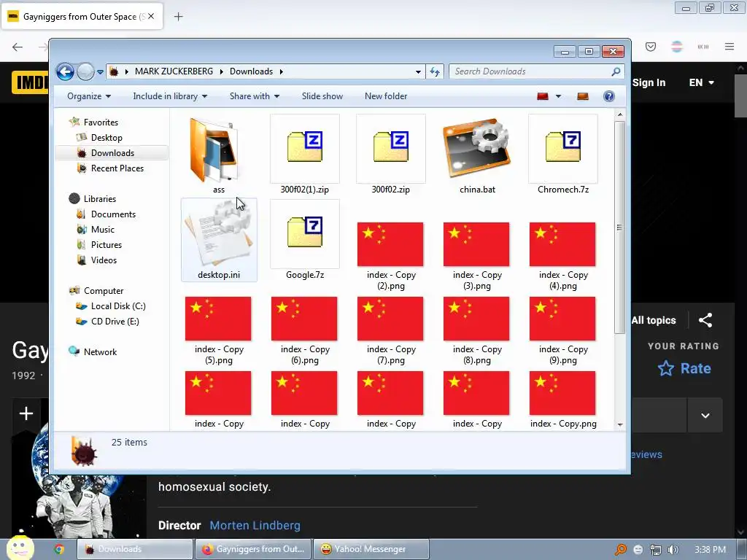Open recent locations dropdown arrow
Image resolution: width=747 pixels, height=560 pixels.
(100, 72)
